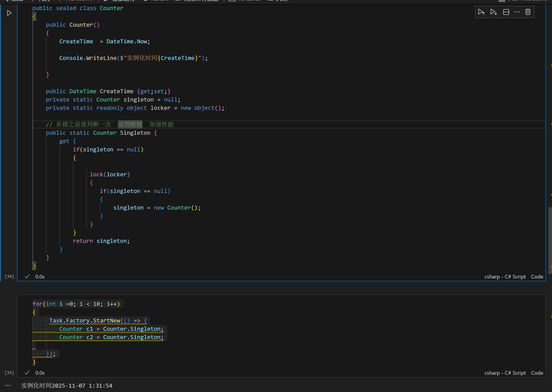552x392 pixels.
Task: Click the vertical scrollbar thumb
Action: click(x=550, y=240)
